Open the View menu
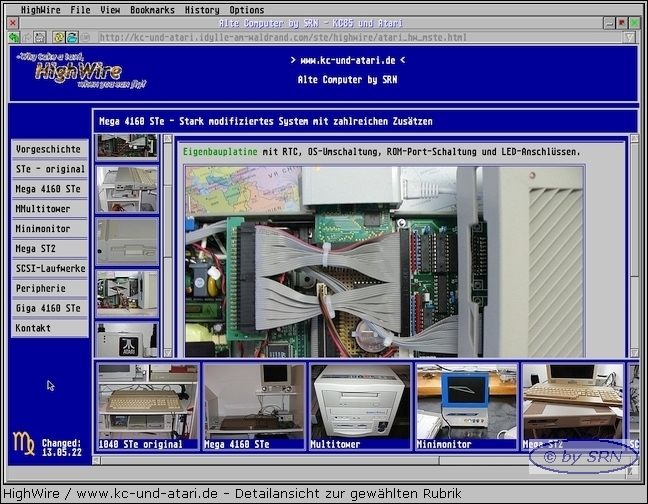 [x=110, y=10]
